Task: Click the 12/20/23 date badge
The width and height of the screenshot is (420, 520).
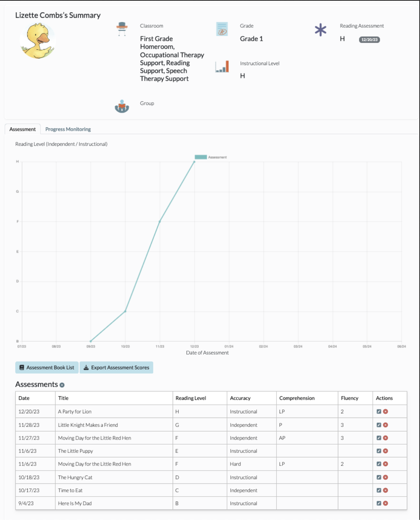Action: [369, 39]
